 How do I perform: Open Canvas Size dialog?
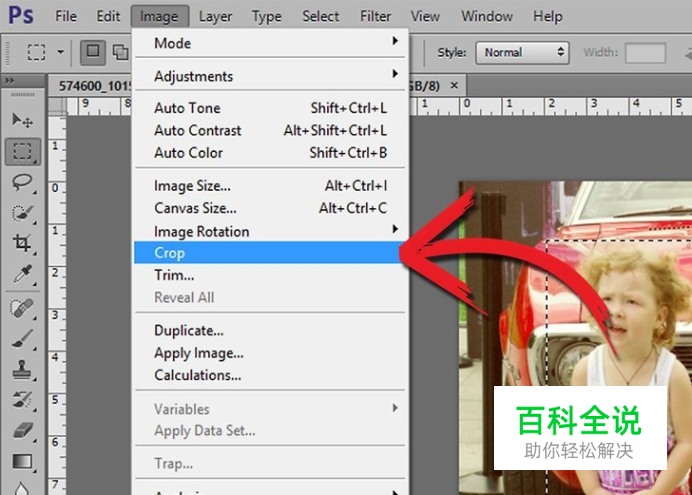pyautogui.click(x=270, y=208)
